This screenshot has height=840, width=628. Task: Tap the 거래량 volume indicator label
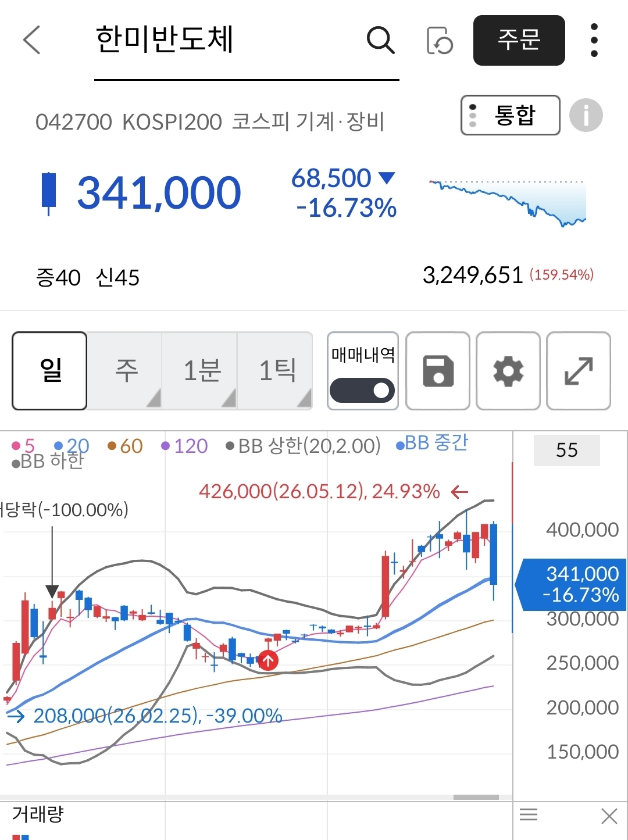(38, 814)
